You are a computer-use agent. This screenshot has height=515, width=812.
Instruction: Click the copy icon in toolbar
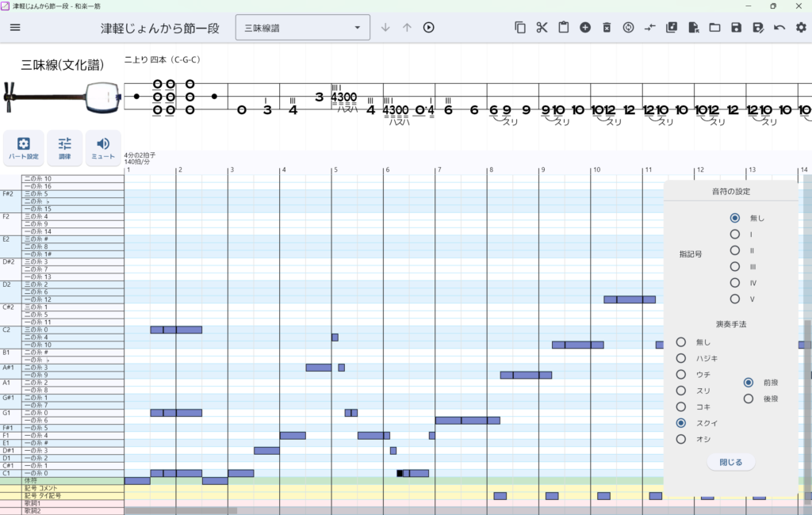(520, 28)
